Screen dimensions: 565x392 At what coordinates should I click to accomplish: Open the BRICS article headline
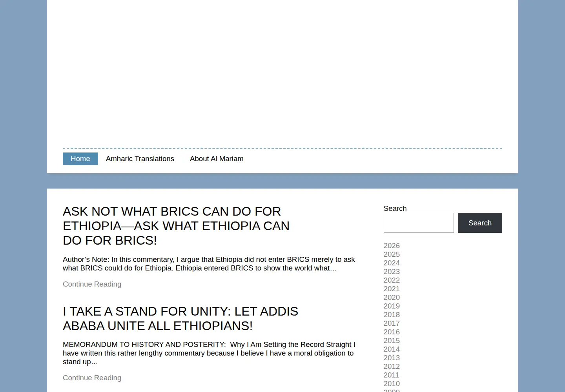click(x=176, y=226)
